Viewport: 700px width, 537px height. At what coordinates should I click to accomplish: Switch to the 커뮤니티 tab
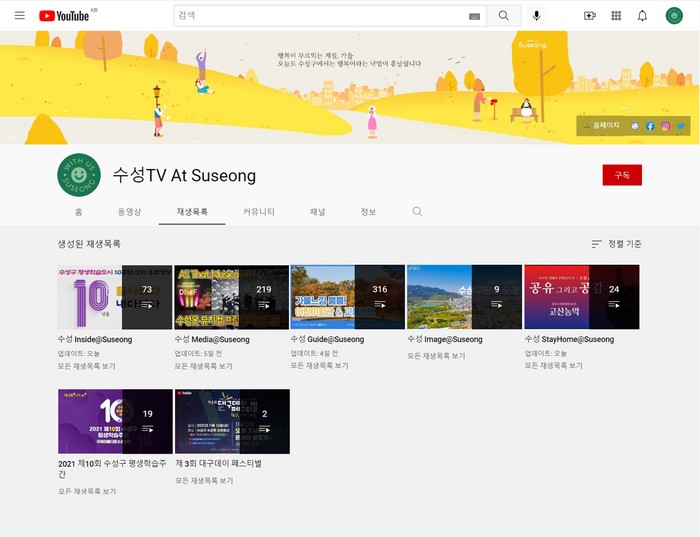(x=259, y=212)
